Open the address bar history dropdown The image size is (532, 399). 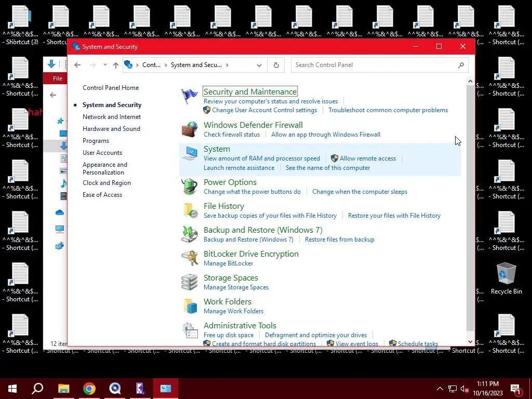pyautogui.click(x=259, y=65)
